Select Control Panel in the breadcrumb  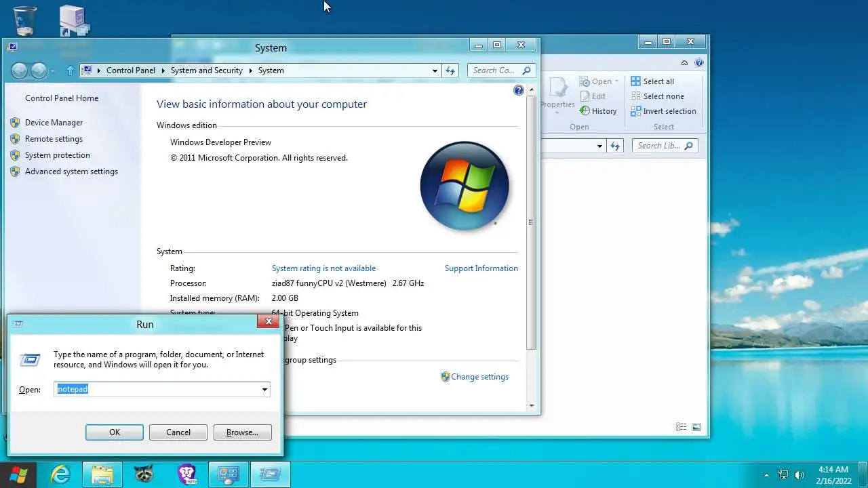(131, 70)
